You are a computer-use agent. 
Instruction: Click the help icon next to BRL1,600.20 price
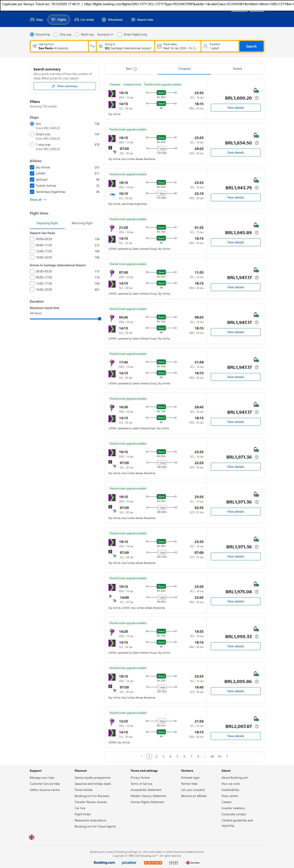257,98
